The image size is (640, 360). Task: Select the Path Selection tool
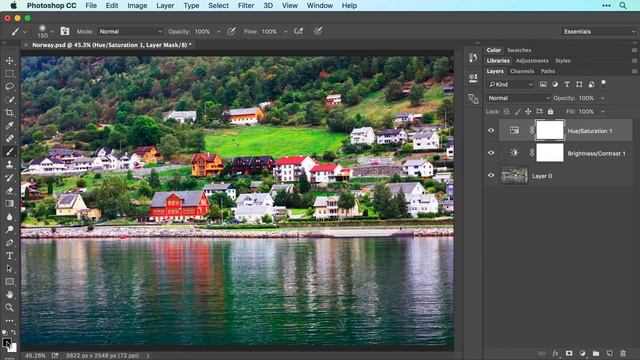pyautogui.click(x=9, y=269)
